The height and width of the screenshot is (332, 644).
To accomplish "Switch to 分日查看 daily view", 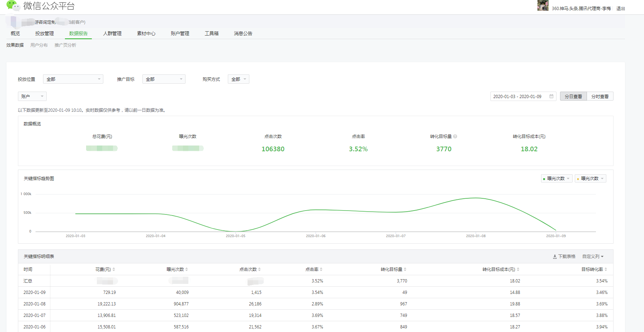I will coord(573,96).
